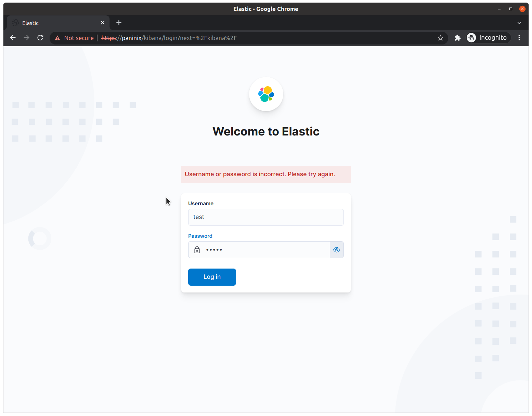Reload the Elastic login page
Image resolution: width=532 pixels, height=416 pixels.
[x=40, y=38]
